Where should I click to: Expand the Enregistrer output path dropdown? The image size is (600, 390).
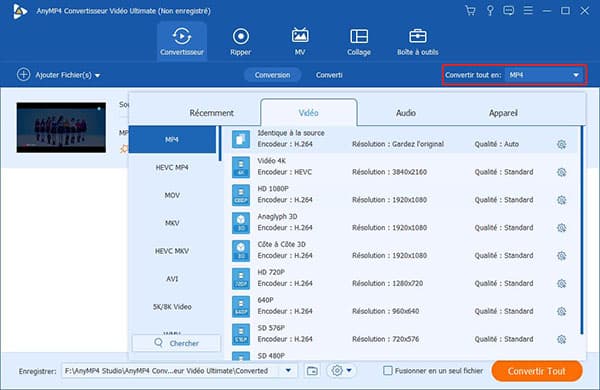(x=289, y=370)
